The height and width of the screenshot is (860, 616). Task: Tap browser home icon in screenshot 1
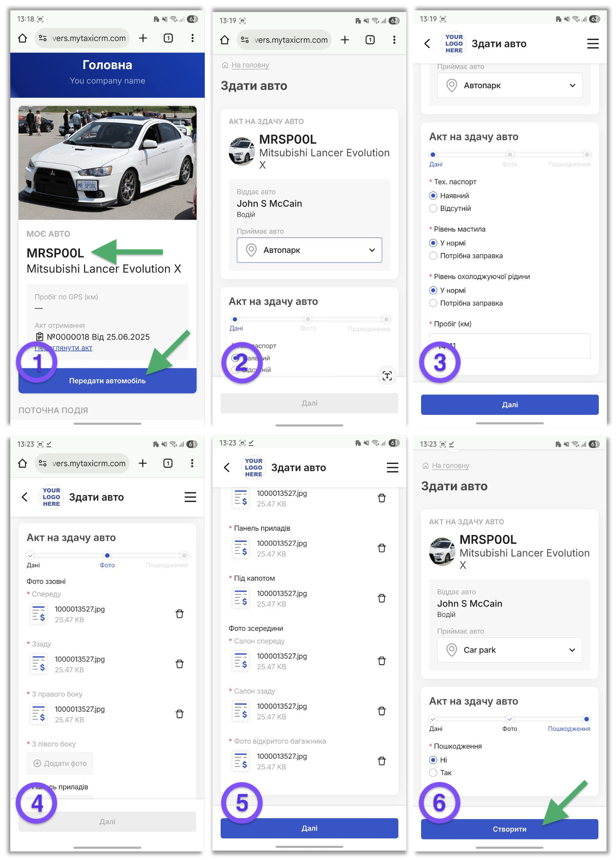pos(22,38)
